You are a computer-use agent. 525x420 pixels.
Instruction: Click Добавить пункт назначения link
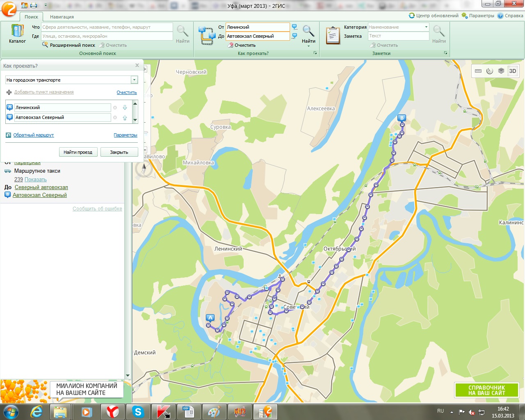pyautogui.click(x=44, y=92)
